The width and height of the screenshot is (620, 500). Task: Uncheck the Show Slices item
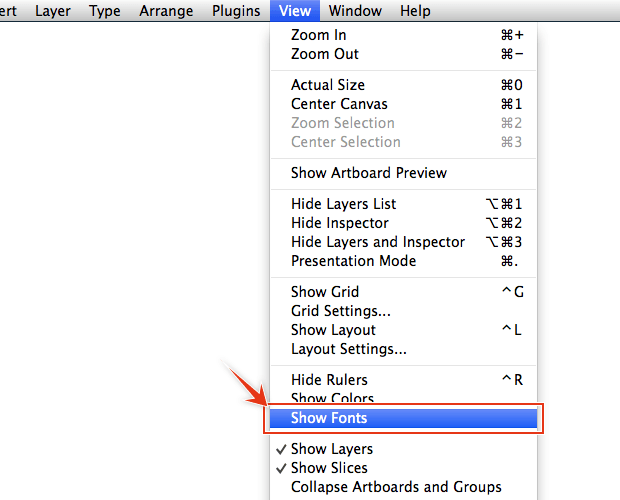329,468
